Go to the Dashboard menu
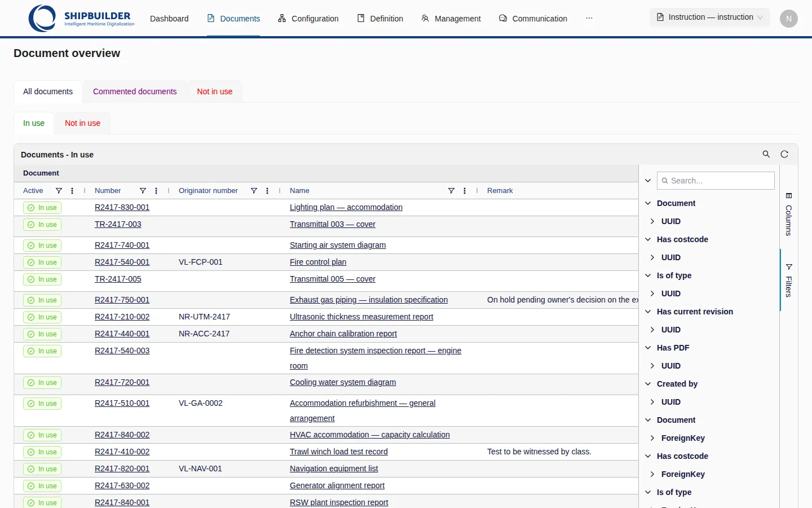The width and height of the screenshot is (812, 508). tap(169, 19)
